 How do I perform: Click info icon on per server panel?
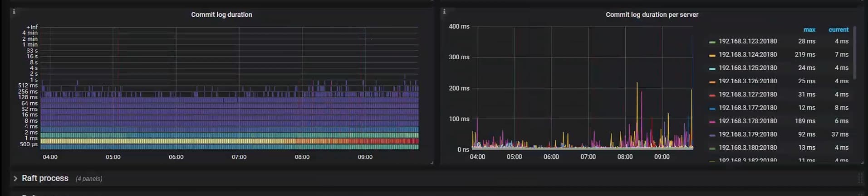(x=444, y=11)
